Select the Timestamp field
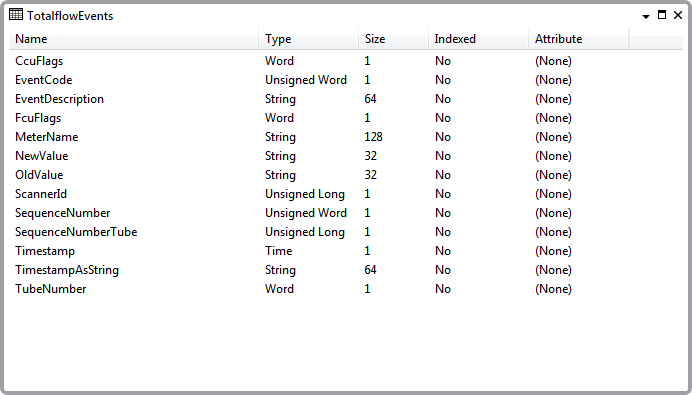Viewport: 692px width, 395px height. pyautogui.click(x=346, y=251)
